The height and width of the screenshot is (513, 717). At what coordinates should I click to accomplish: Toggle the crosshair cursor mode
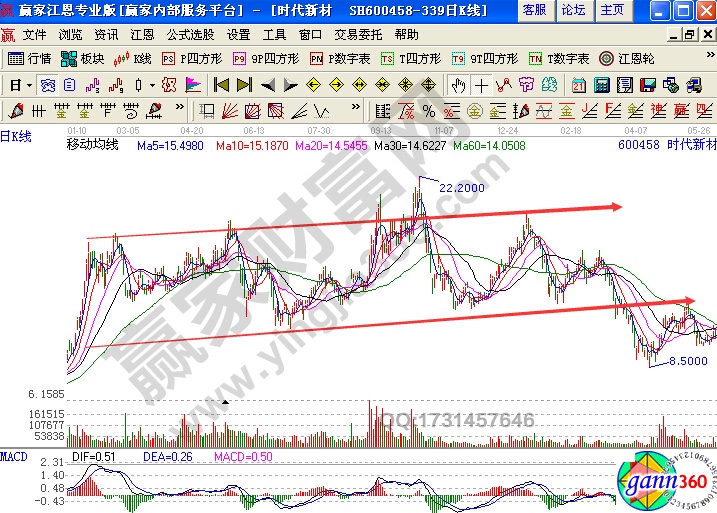[x=481, y=85]
